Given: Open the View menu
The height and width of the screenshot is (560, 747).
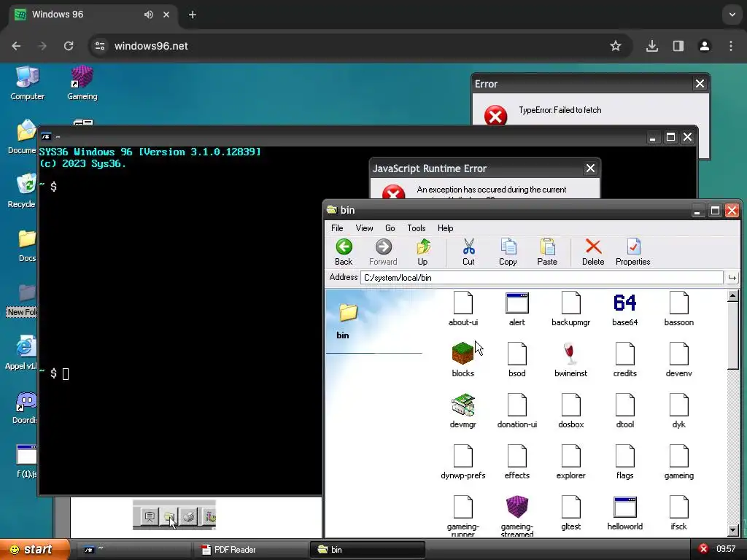Looking at the screenshot, I should tap(365, 228).
